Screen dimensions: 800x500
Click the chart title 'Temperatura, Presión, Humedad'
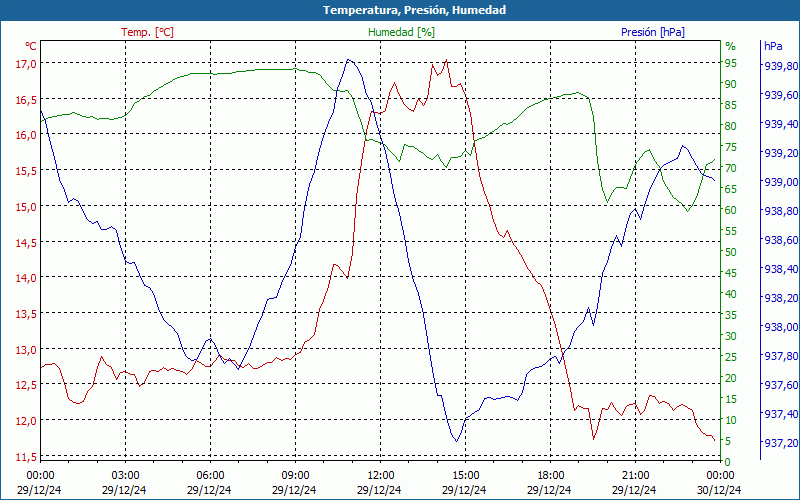tap(414, 10)
